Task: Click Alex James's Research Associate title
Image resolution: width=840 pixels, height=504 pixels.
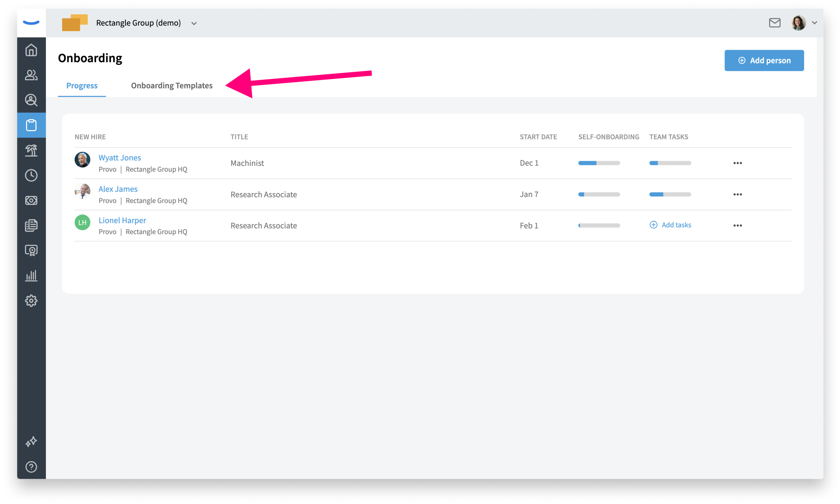Action: 263,194
